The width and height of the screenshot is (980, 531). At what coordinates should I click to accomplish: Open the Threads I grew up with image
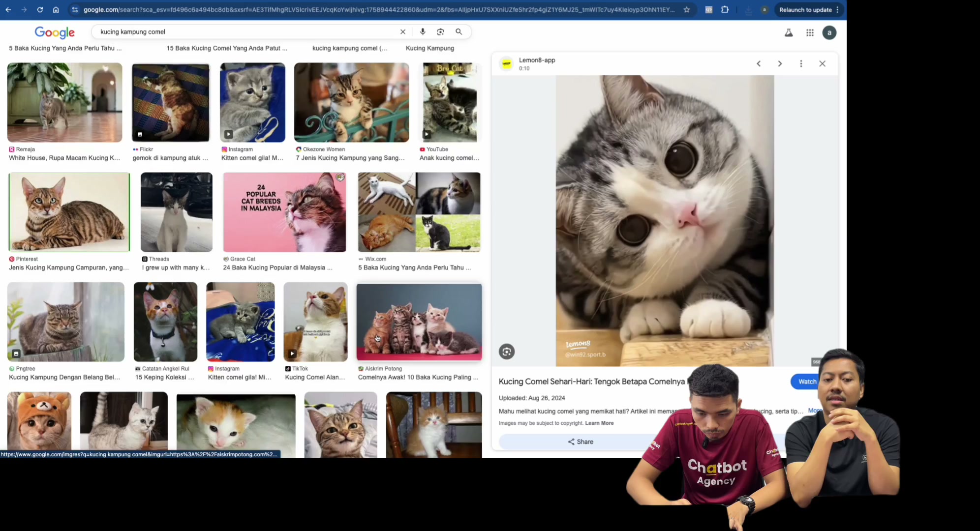click(177, 212)
